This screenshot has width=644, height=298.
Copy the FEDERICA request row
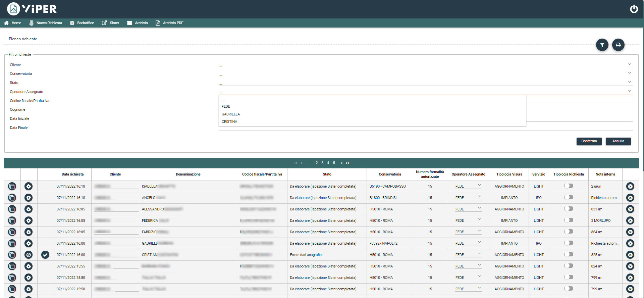[12, 220]
